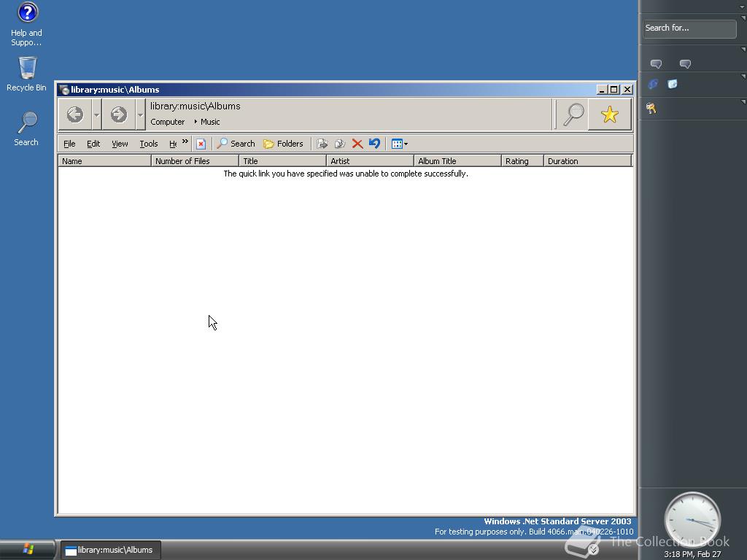This screenshot has width=747, height=560.
Task: Click the gold star favorites button
Action: pos(610,114)
